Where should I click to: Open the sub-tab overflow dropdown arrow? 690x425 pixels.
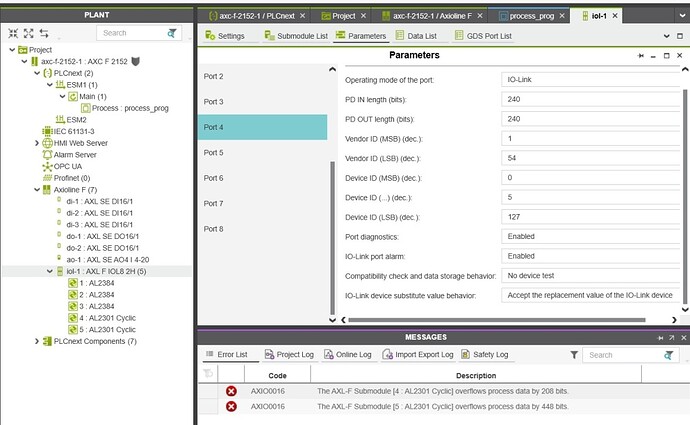[x=667, y=36]
